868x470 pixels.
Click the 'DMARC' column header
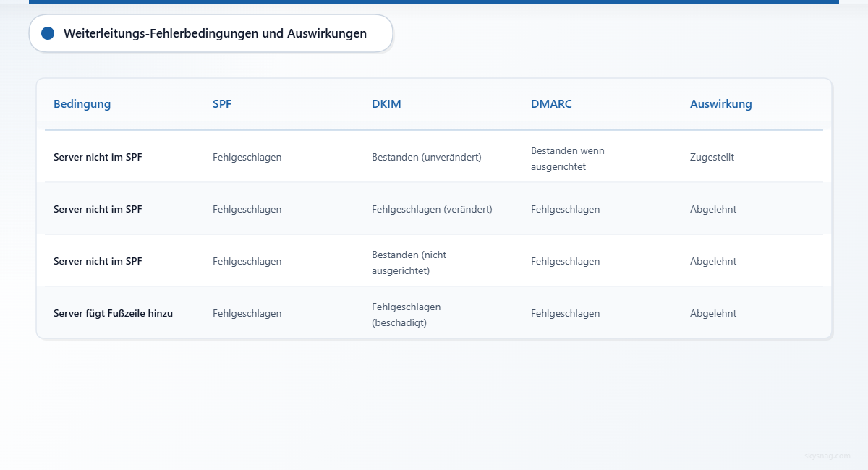551,104
